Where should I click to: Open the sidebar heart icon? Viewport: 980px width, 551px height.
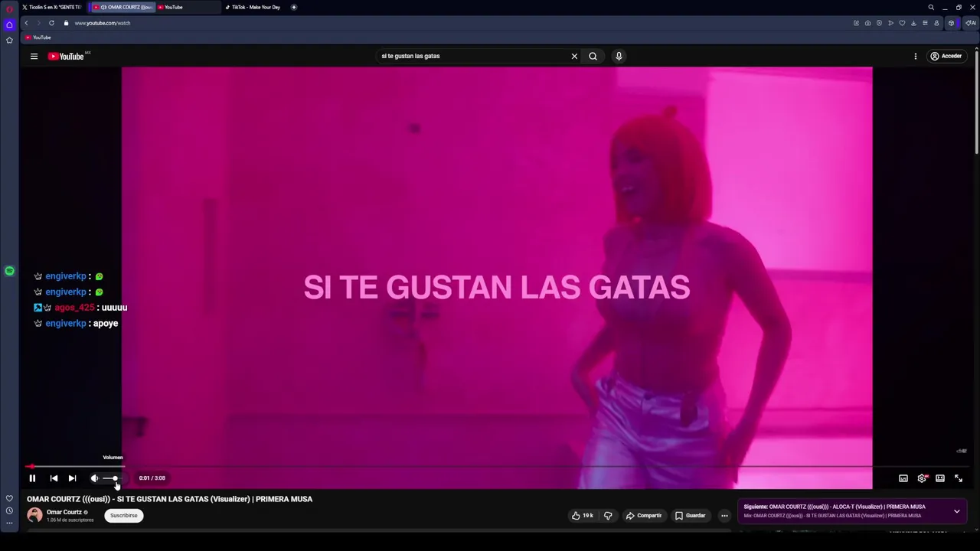point(9,498)
